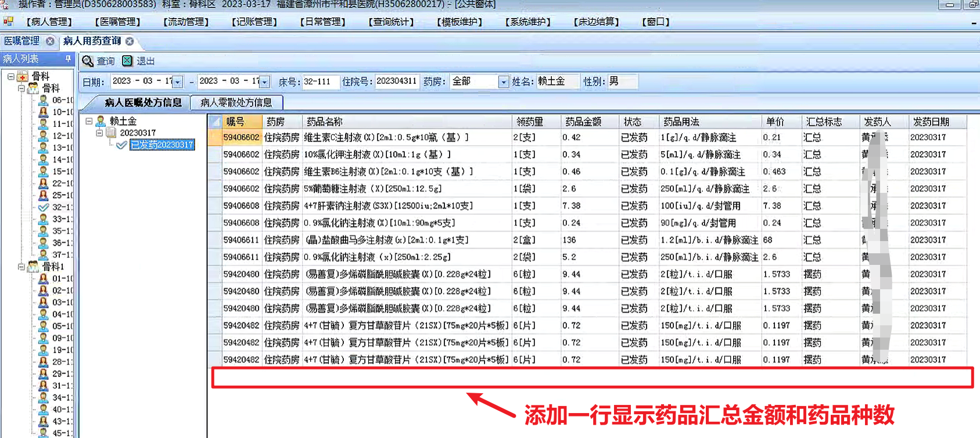Click the 退出 exit icon in the toolbar
Viewport: 980px width, 438px height.
(127, 61)
